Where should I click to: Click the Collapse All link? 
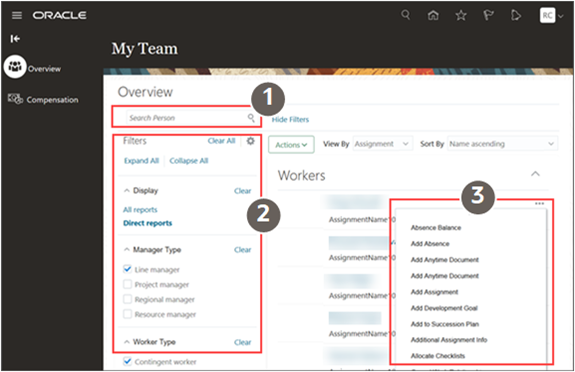tap(189, 161)
